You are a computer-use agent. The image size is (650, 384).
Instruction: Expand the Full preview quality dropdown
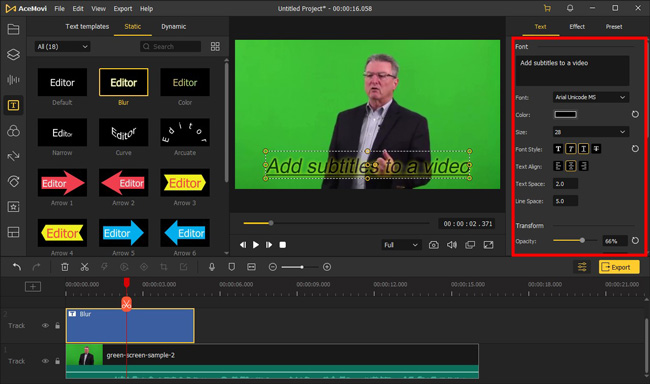(x=401, y=245)
